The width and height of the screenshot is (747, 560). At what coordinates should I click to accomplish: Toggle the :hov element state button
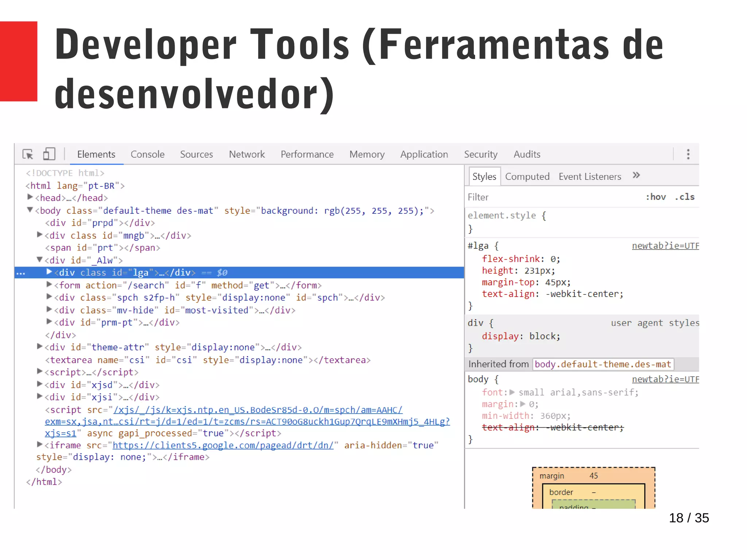click(x=655, y=197)
